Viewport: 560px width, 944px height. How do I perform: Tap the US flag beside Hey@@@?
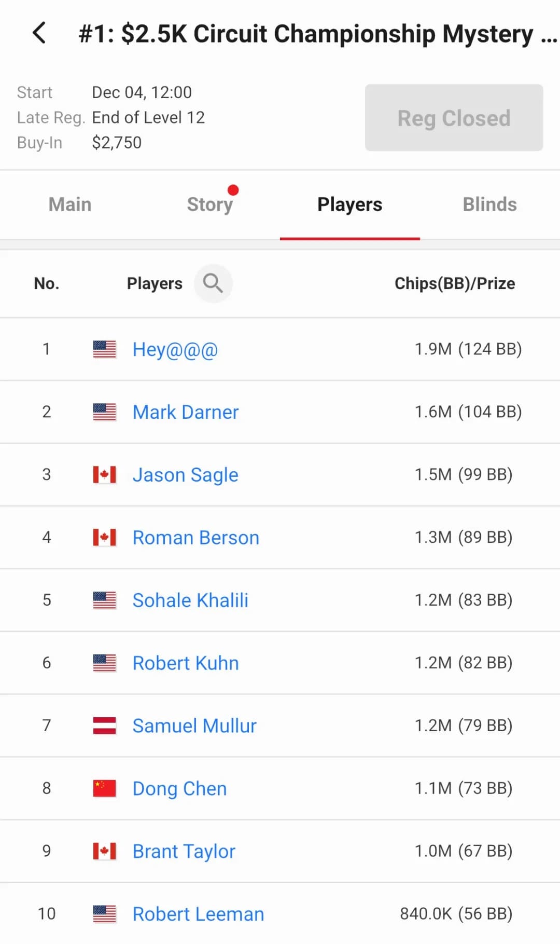(x=104, y=349)
